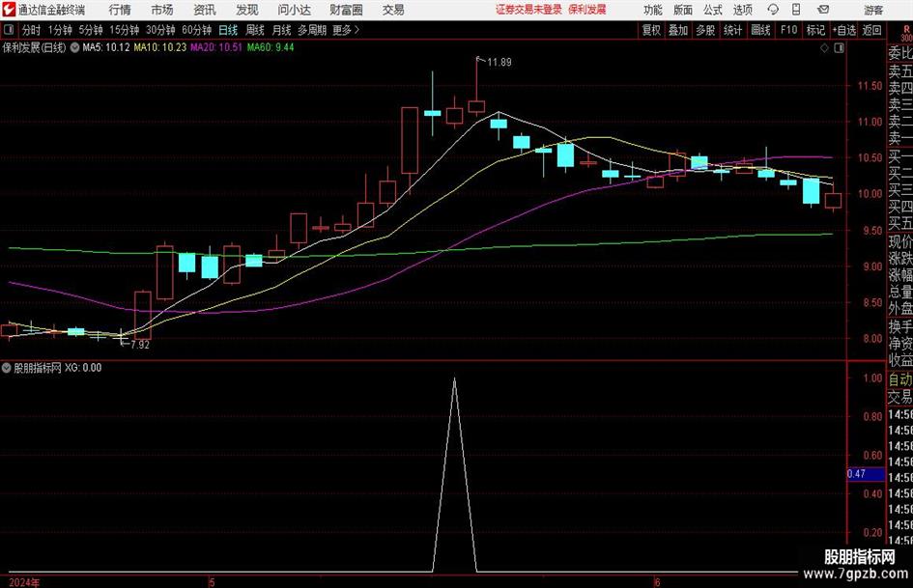Viewport: 913px width, 588px height.
Task: Click the 统计 statistics button
Action: pyautogui.click(x=733, y=30)
